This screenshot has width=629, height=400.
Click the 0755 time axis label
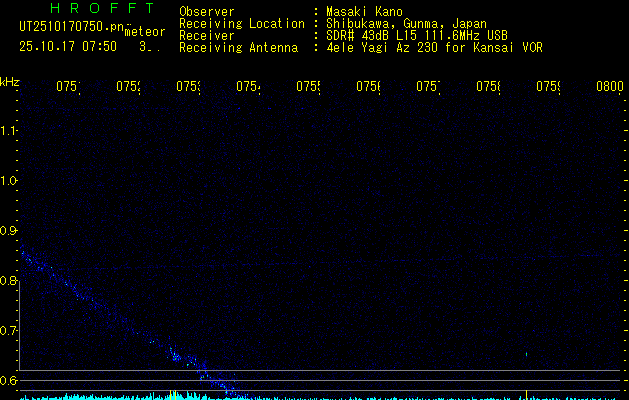308,86
